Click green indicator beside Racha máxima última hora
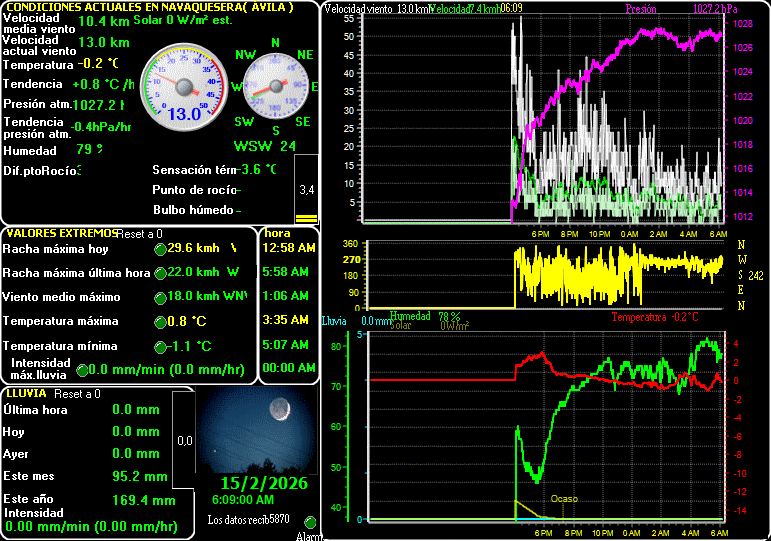771x541 pixels. tap(160, 272)
